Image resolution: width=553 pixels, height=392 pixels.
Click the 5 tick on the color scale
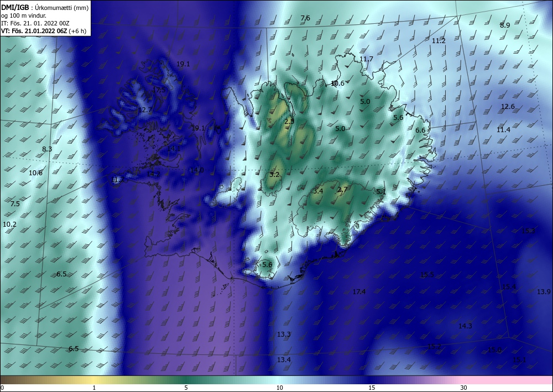click(x=186, y=388)
